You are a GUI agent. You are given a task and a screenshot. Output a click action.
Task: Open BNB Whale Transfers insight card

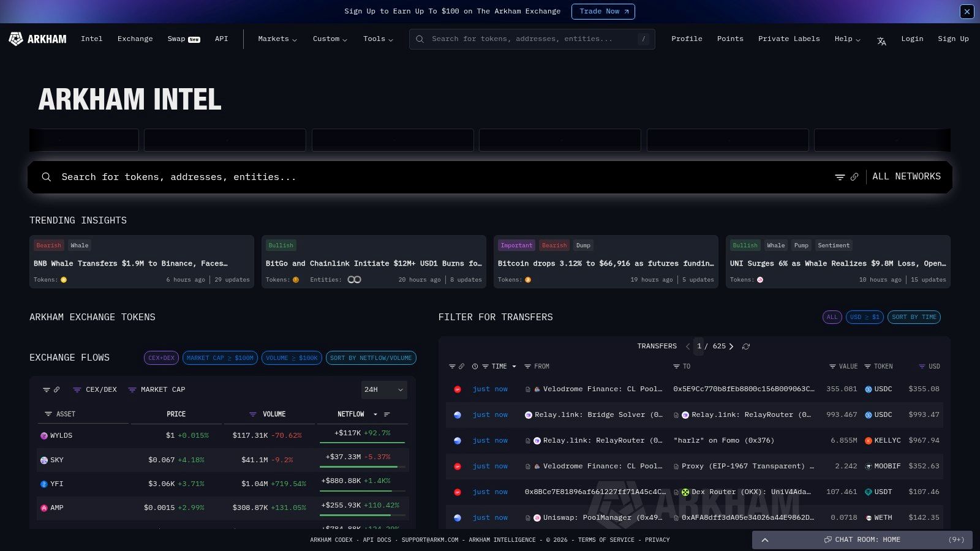[x=141, y=262]
